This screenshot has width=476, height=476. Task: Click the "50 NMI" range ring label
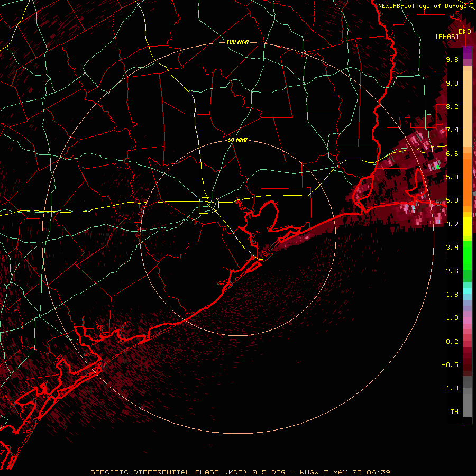point(237,140)
